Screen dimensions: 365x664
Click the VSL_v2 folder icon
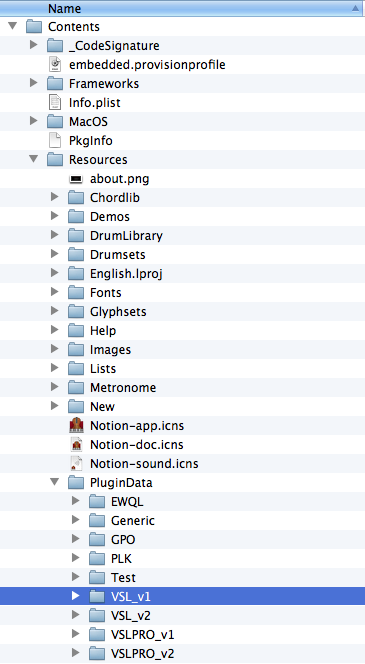pos(97,616)
